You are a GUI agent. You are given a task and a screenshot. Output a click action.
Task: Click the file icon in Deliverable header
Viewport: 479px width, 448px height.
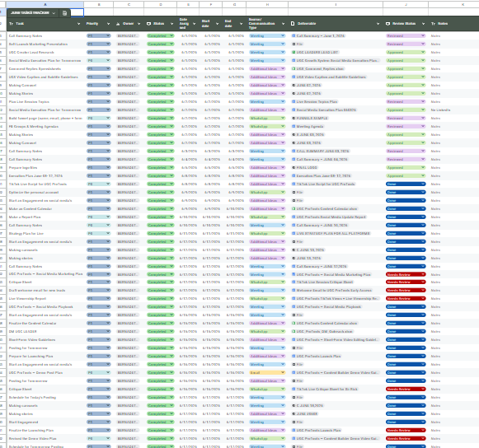[293, 24]
